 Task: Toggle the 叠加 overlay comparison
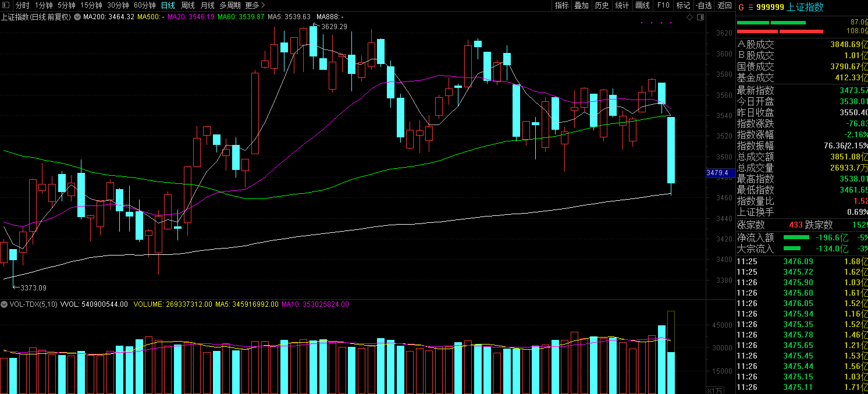pos(581,5)
